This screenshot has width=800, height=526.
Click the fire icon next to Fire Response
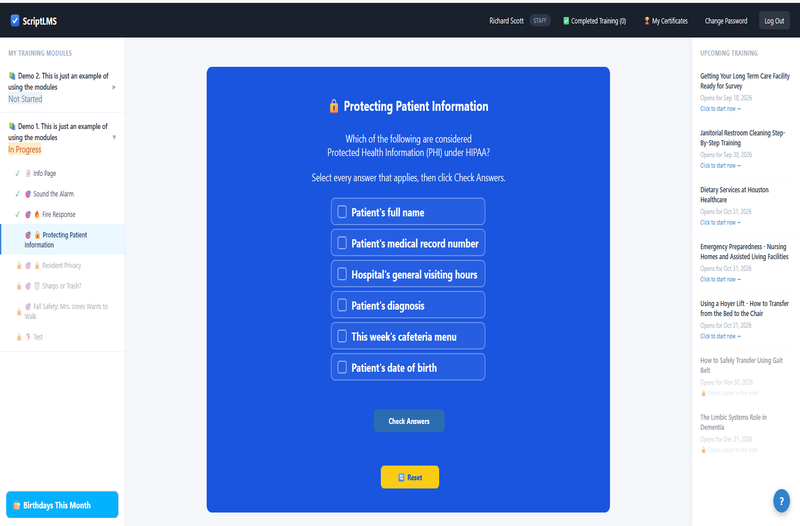pos(37,214)
